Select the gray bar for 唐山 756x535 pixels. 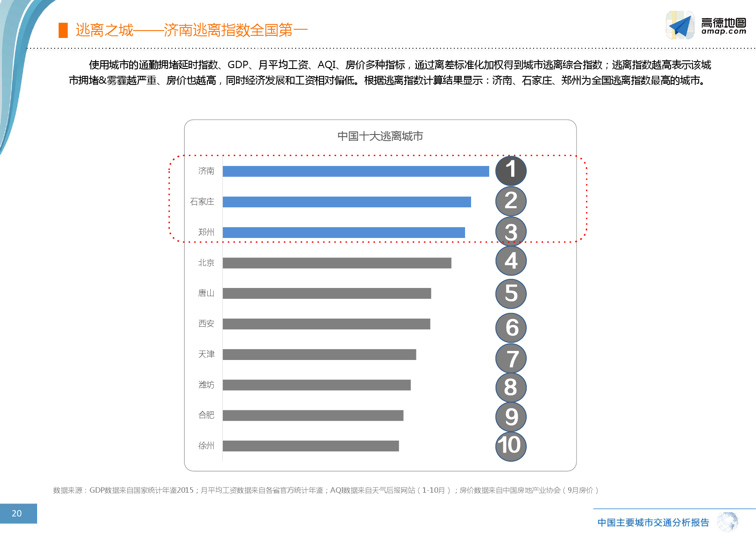[327, 293]
